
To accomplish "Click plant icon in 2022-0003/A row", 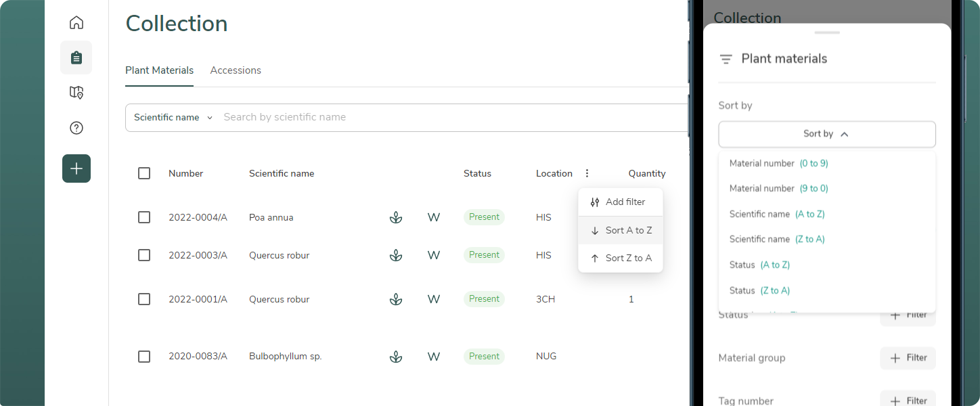I will (396, 255).
